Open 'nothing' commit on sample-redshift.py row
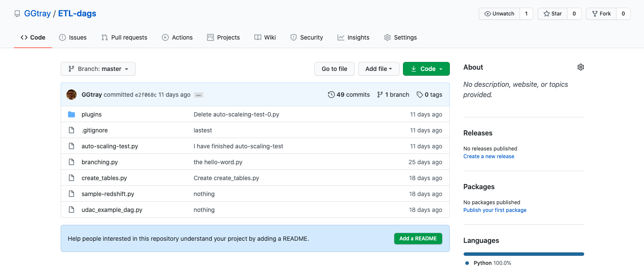 204,194
